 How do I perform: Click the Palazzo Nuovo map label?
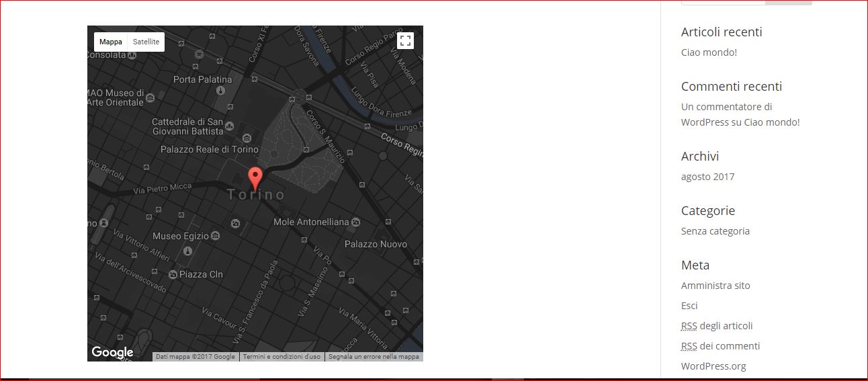coord(376,244)
